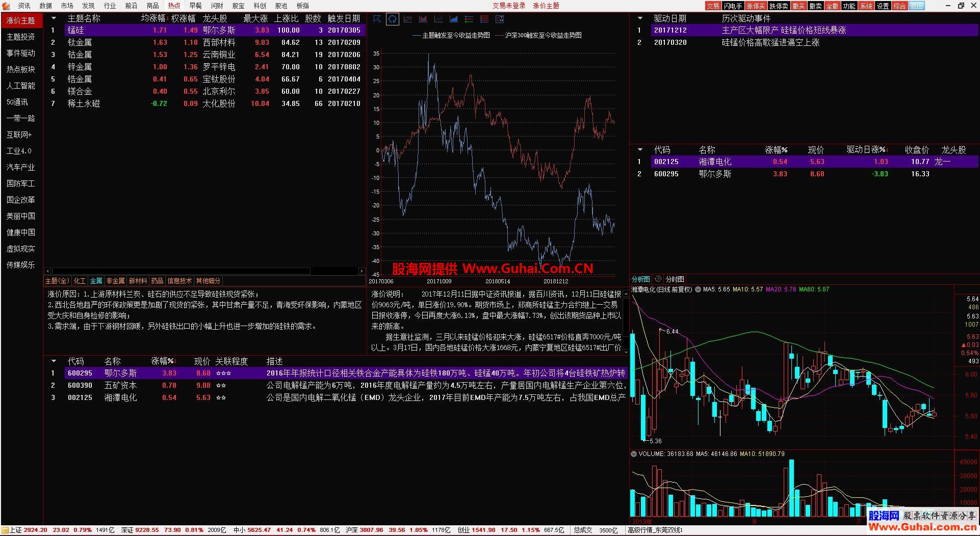Switch to 分时图 chart tab

pos(675,279)
